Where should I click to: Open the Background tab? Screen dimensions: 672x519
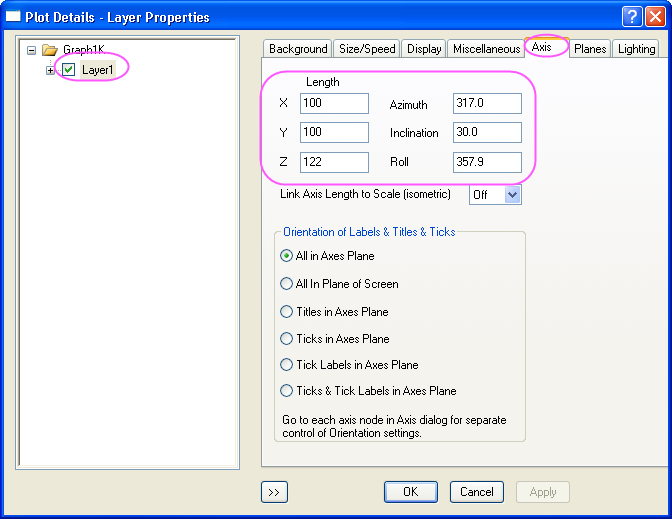298,48
